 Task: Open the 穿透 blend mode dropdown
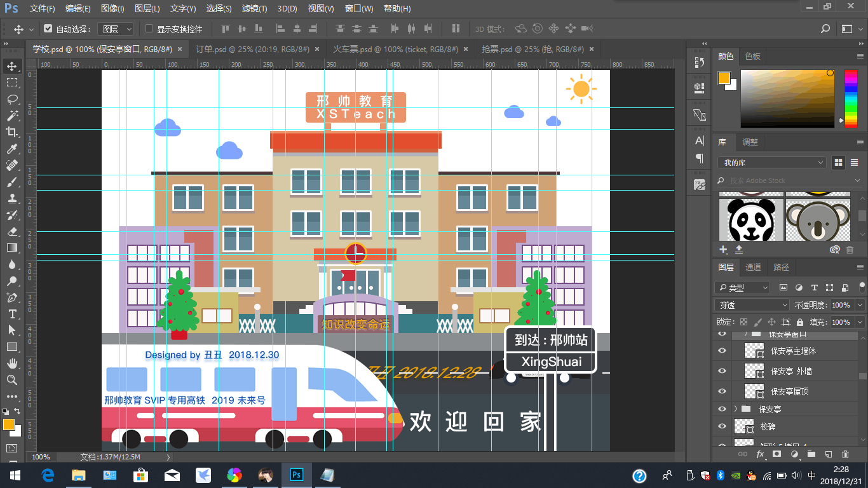pyautogui.click(x=752, y=305)
